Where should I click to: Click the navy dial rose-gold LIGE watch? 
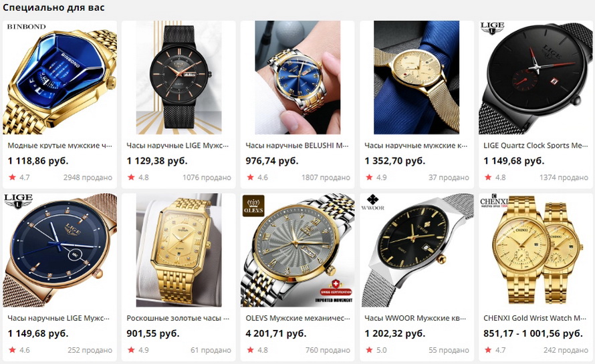[x=59, y=250]
